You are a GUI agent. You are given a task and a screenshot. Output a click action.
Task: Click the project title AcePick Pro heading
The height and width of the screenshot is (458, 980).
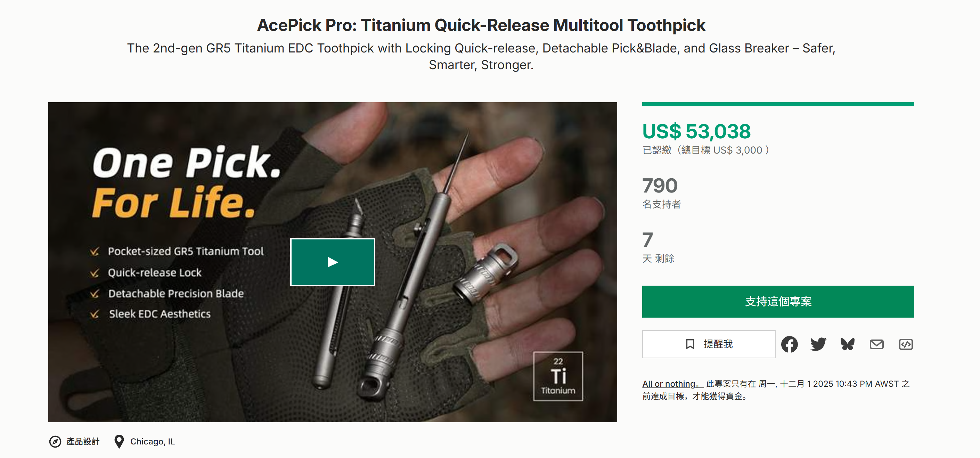481,25
